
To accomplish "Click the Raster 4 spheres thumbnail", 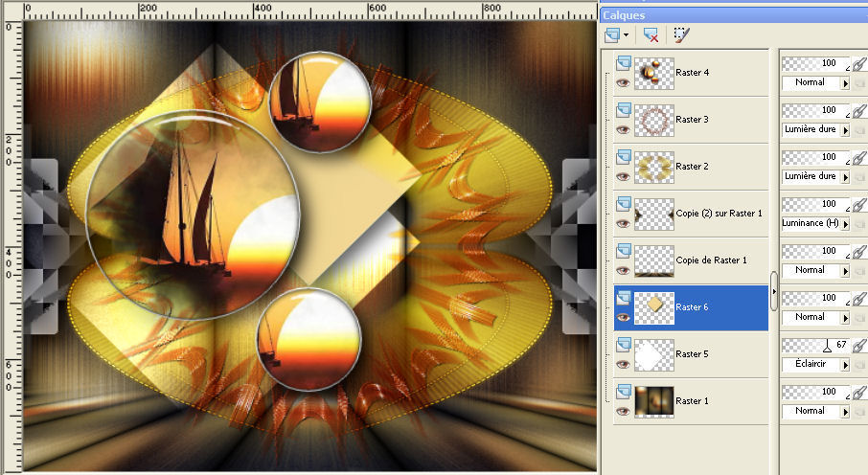I will coord(653,74).
